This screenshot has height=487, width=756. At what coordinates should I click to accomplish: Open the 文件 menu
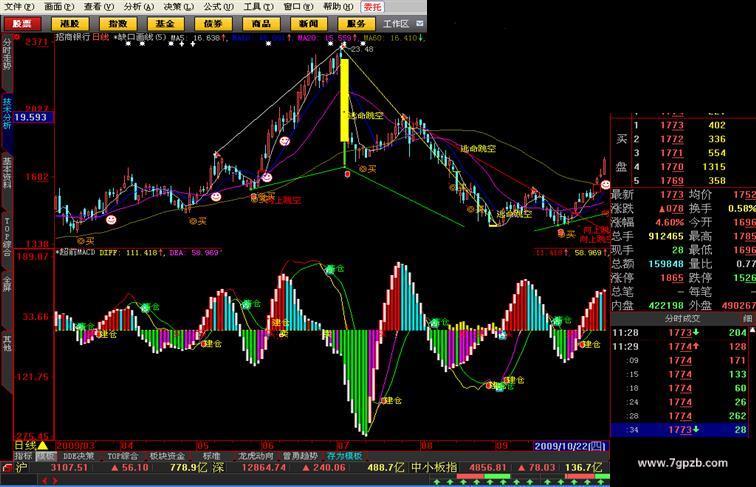(x=19, y=7)
